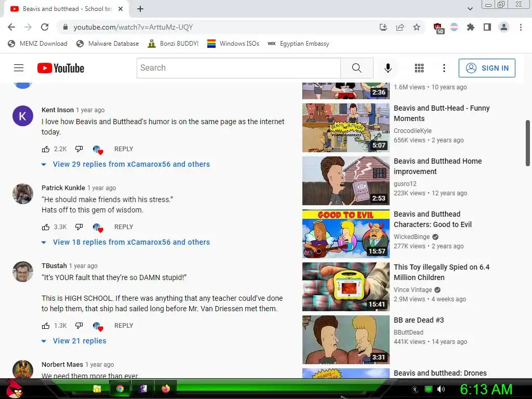Open Home improvement video thumbnail
Screen dimensions: 532x399
pyautogui.click(x=345, y=180)
